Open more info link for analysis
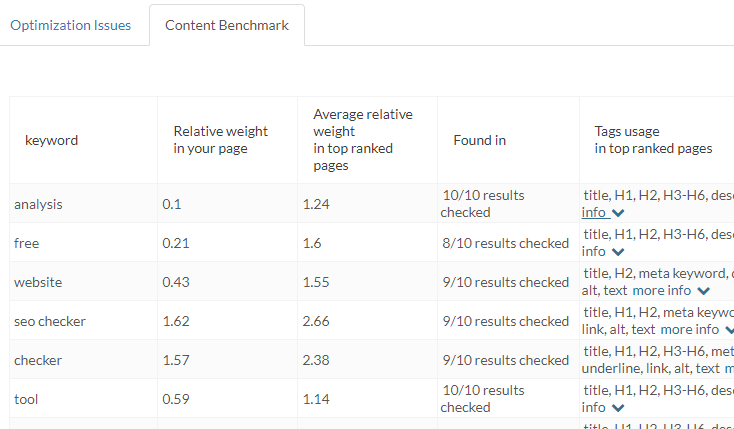This screenshot has height=429, width=734. pos(595,213)
